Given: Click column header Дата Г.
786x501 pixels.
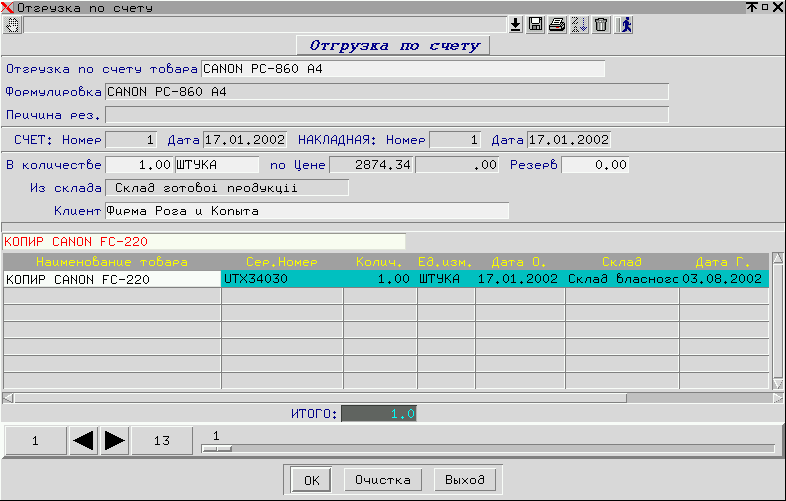Looking at the screenshot, I should click(723, 262).
